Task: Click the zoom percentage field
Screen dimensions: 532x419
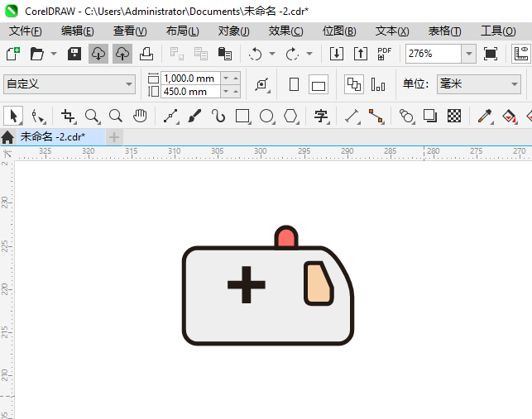Action: [x=434, y=54]
